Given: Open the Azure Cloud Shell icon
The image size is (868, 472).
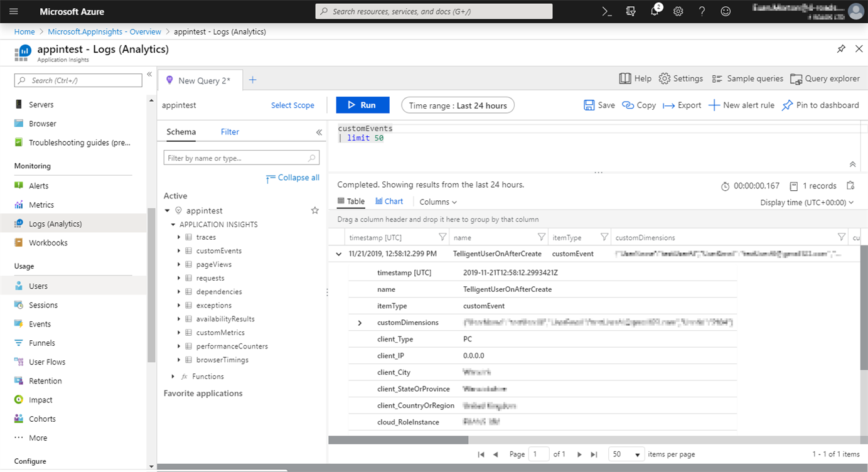Looking at the screenshot, I should pos(607,11).
